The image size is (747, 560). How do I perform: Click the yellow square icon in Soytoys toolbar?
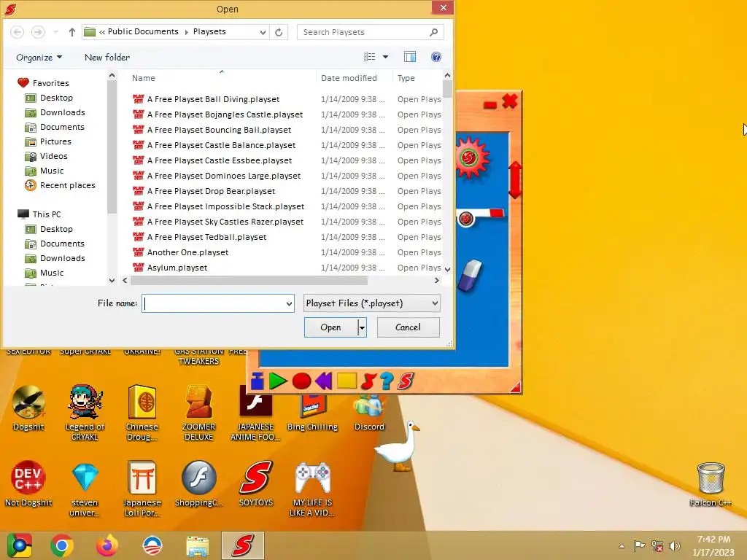click(x=347, y=381)
